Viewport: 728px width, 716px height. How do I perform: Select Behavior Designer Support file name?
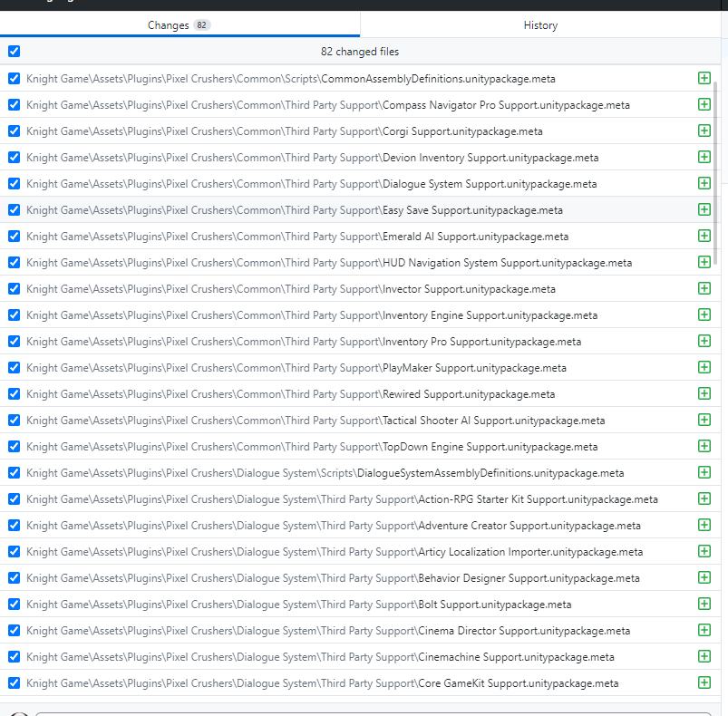(529, 578)
